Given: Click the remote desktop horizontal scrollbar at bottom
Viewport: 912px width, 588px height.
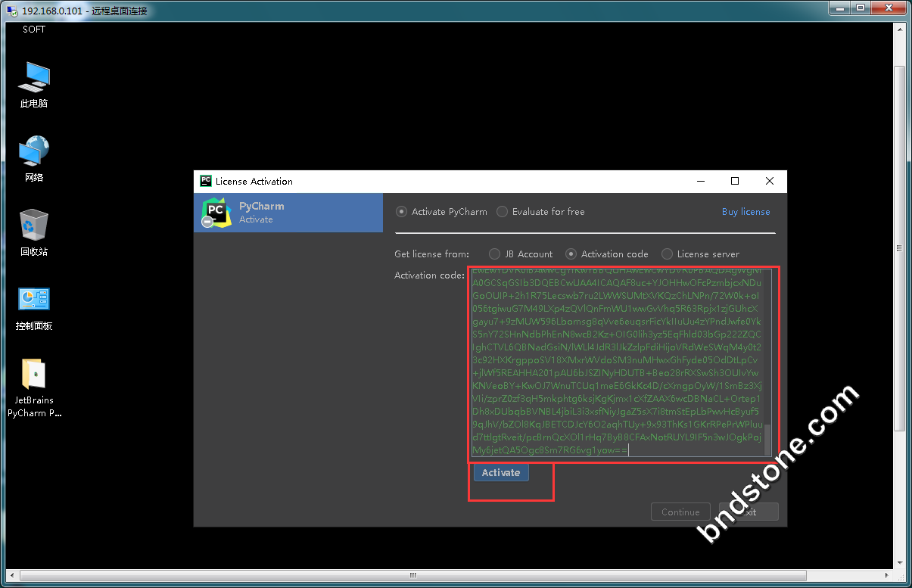Looking at the screenshot, I should (x=412, y=577).
